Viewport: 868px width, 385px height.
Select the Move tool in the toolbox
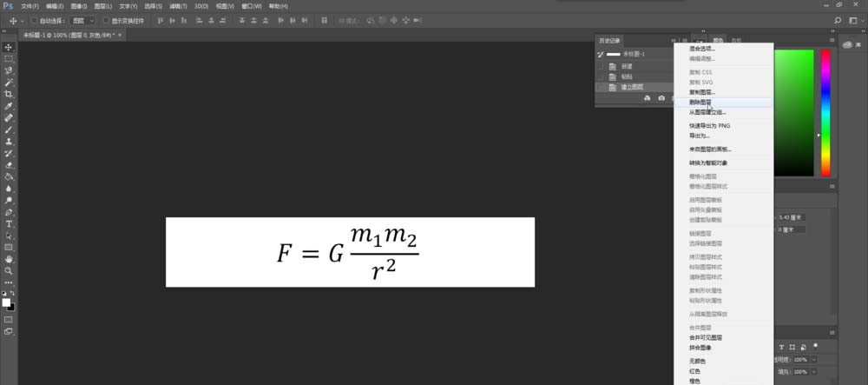point(9,47)
